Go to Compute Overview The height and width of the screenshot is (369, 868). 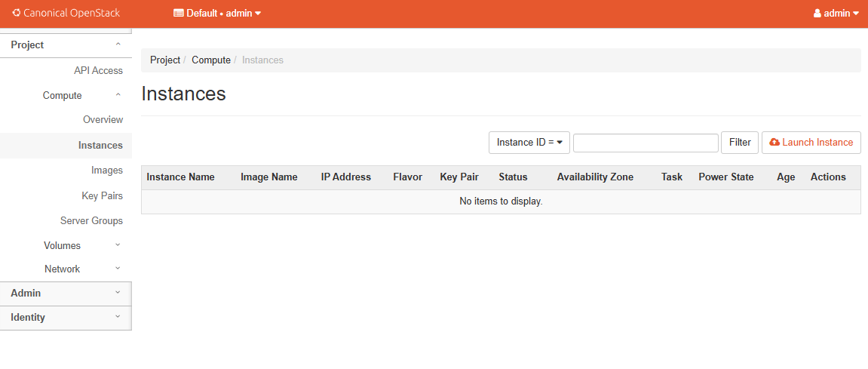click(x=103, y=120)
